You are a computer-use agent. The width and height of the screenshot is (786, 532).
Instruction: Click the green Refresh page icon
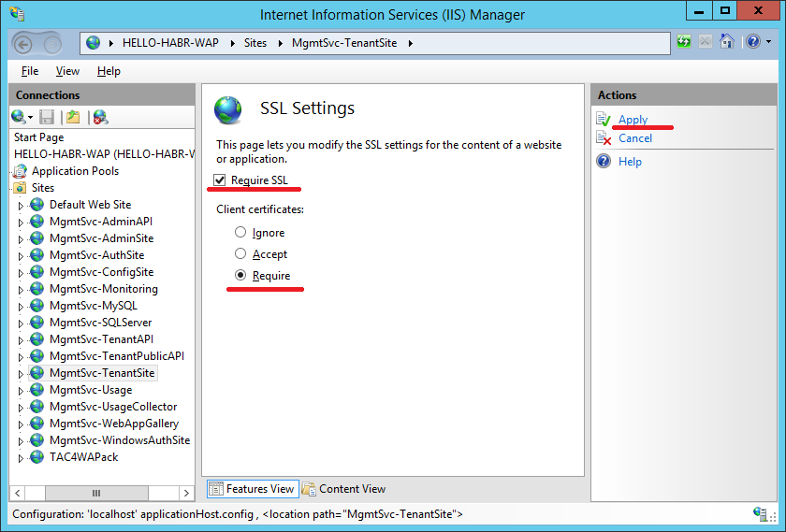click(x=684, y=41)
